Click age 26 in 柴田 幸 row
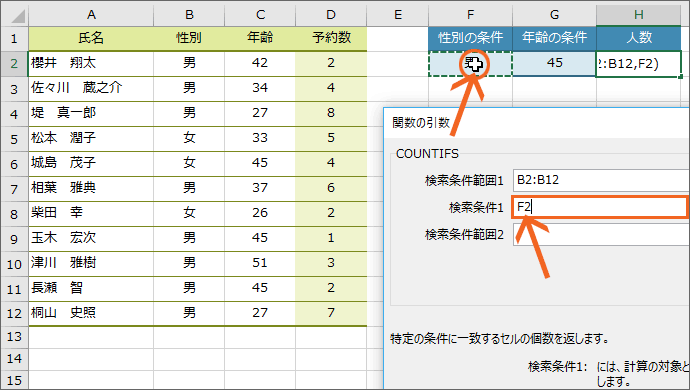This screenshot has width=690, height=390. tap(260, 214)
